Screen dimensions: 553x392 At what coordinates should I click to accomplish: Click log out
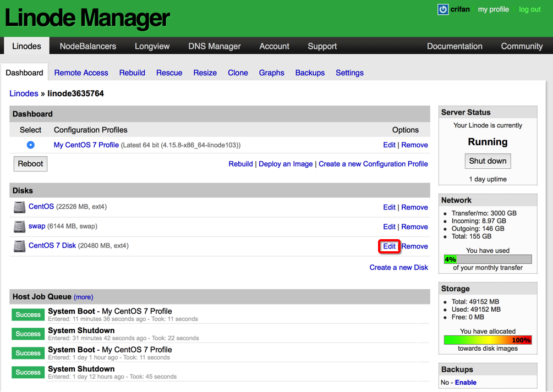pos(529,9)
